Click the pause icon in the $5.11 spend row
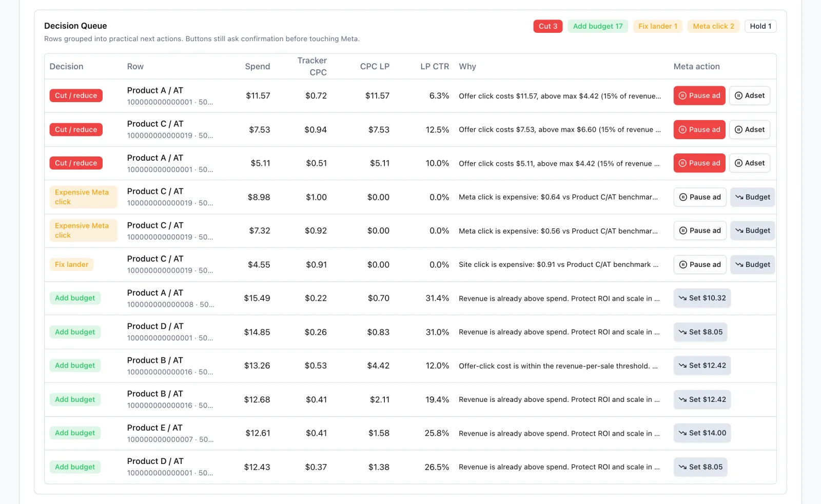Image resolution: width=821 pixels, height=504 pixels. click(x=682, y=163)
